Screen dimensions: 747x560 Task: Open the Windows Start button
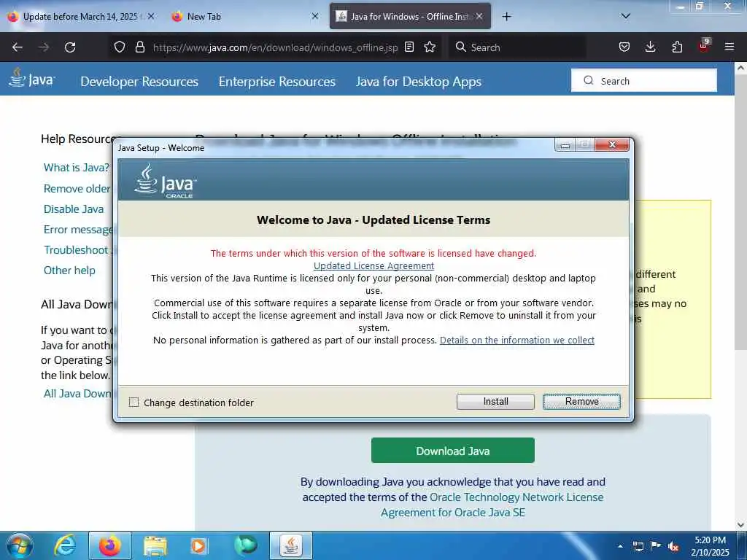pyautogui.click(x=19, y=545)
